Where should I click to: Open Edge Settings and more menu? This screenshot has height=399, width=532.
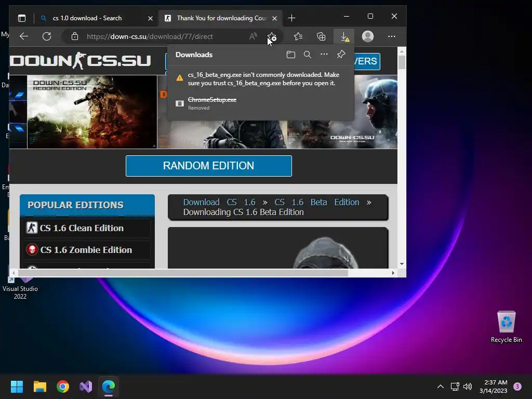(392, 36)
